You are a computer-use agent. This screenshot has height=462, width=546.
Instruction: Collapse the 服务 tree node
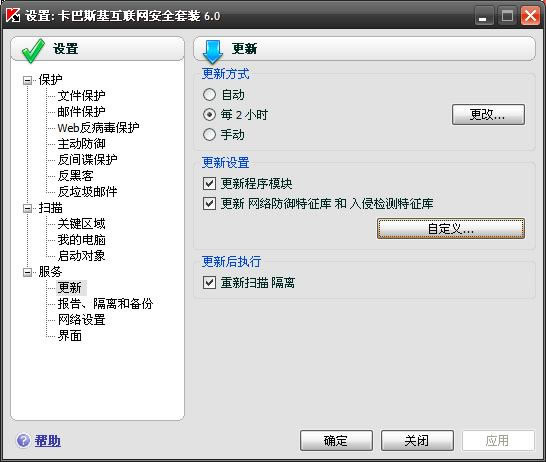(x=27, y=272)
